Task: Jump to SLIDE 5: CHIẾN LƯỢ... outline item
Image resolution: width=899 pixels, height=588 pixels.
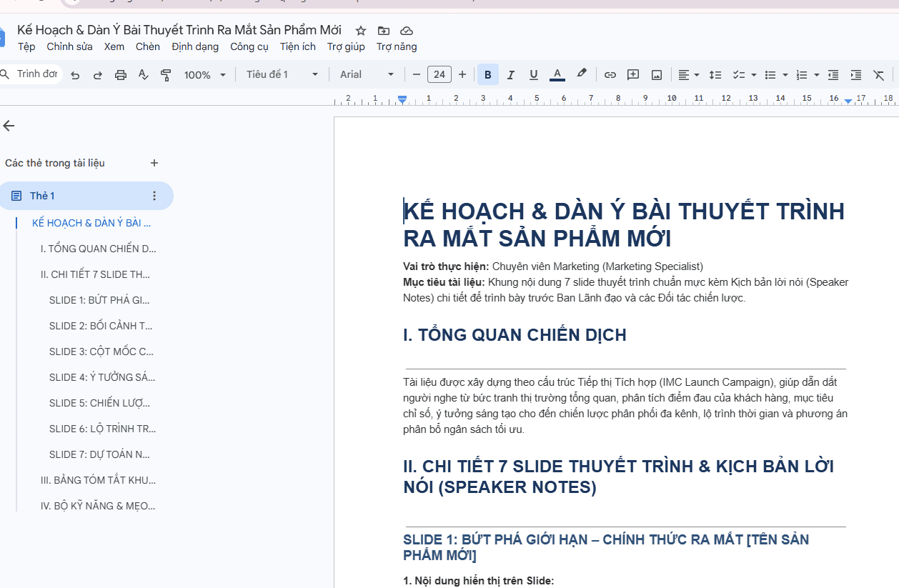Action: pos(100,403)
